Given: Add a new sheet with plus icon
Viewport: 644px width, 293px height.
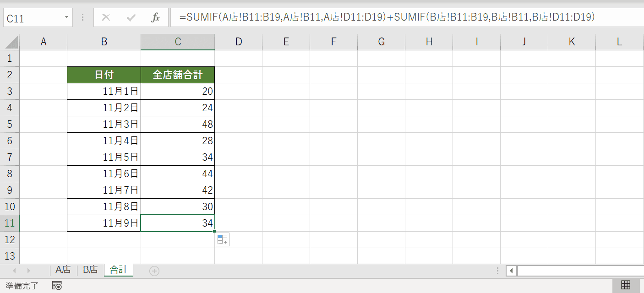Looking at the screenshot, I should (154, 271).
